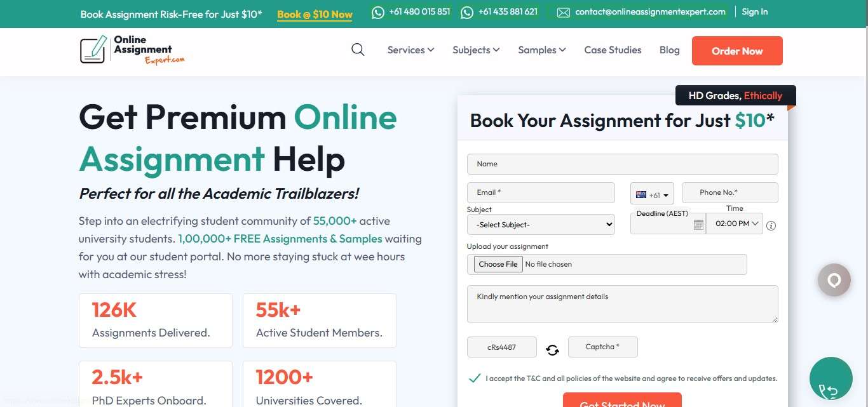Image resolution: width=868 pixels, height=407 pixels.
Task: Click the info icon next to Time
Action: tap(771, 225)
